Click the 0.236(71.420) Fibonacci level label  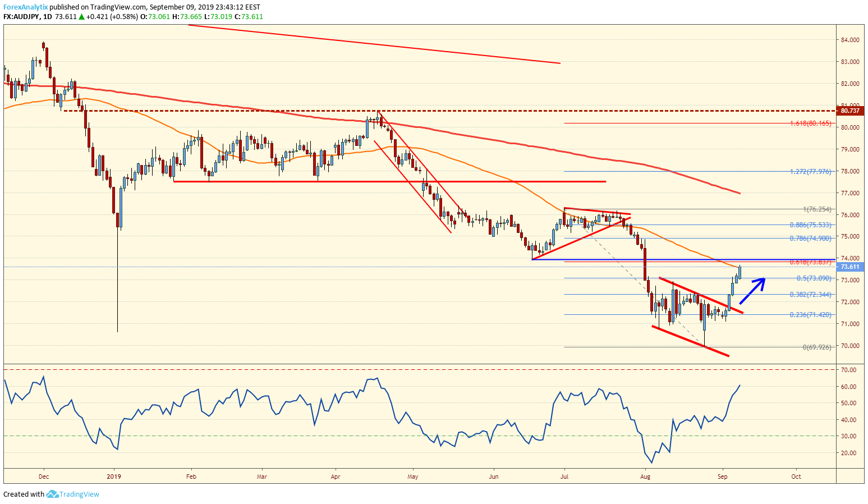pos(810,315)
